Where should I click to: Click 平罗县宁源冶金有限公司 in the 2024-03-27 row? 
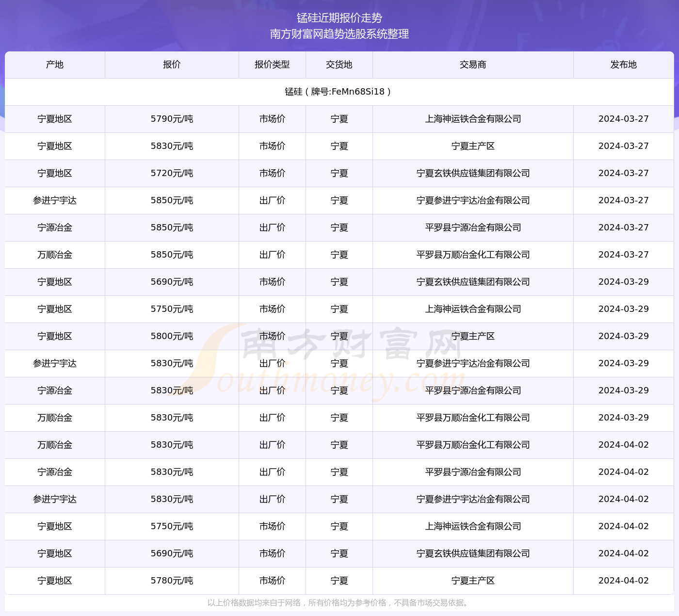click(473, 227)
